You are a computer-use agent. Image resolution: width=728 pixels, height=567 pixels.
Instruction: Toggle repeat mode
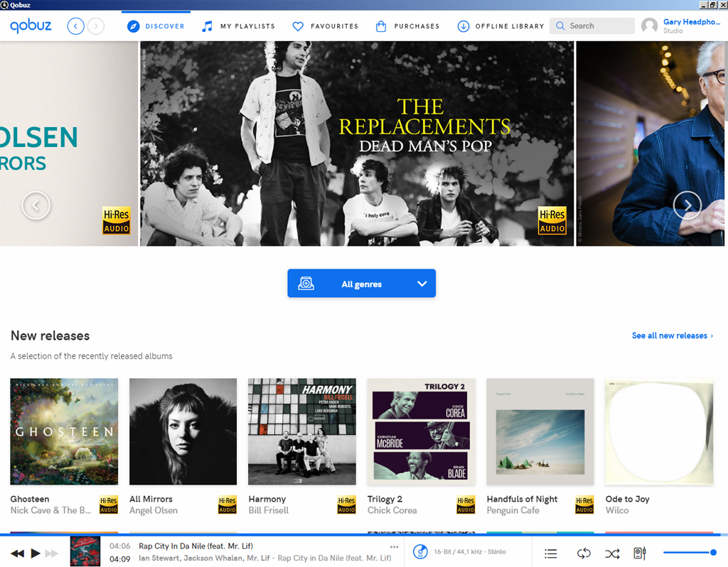point(584,553)
